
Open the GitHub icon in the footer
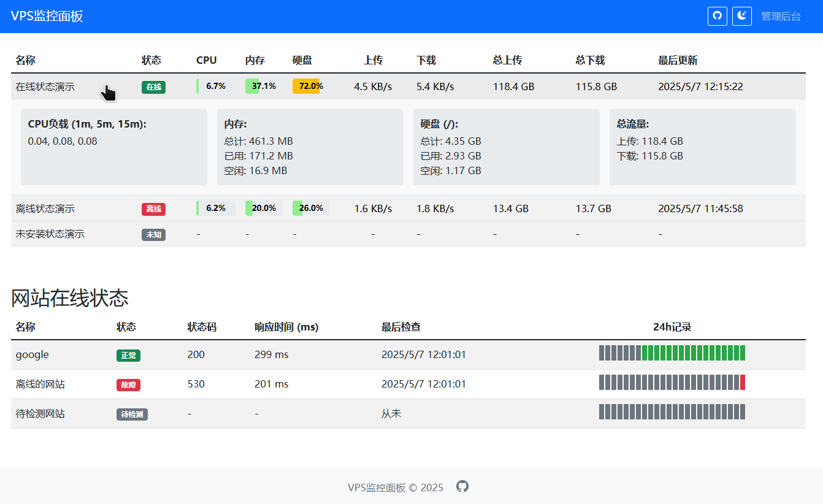tap(462, 486)
